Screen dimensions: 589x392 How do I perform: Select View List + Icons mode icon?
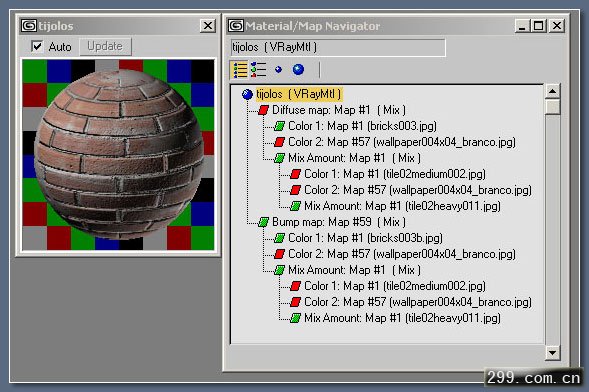coord(258,70)
